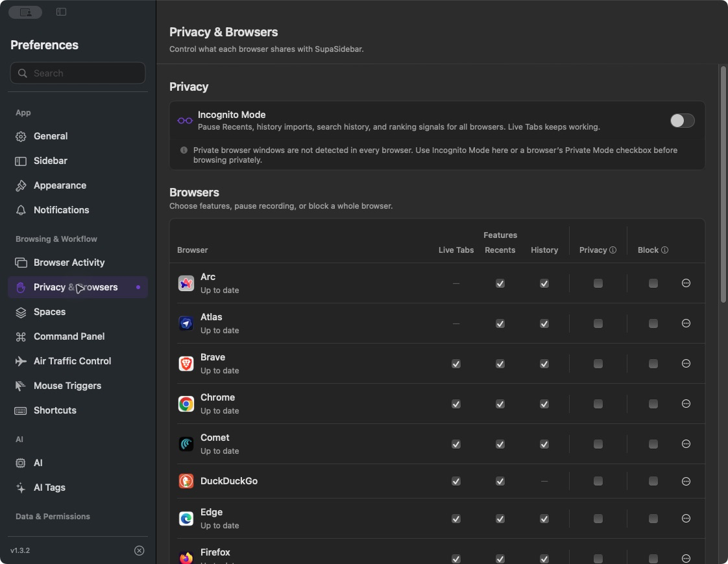The image size is (728, 564).
Task: Uncheck Recents for Arc
Action: coord(500,283)
